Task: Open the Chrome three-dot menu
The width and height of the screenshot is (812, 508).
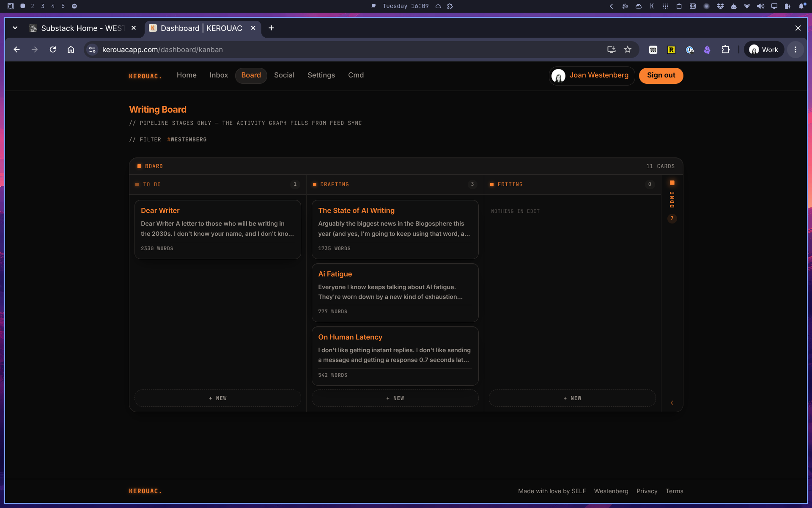Action: point(796,50)
